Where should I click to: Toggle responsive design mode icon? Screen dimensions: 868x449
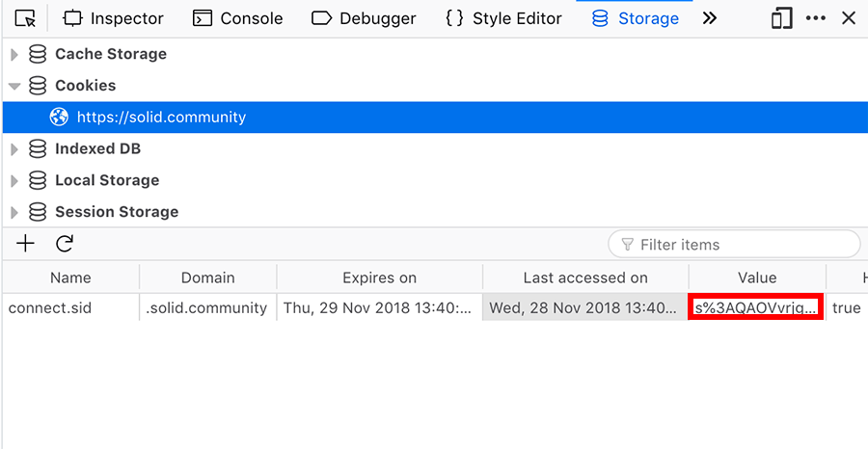(781, 19)
